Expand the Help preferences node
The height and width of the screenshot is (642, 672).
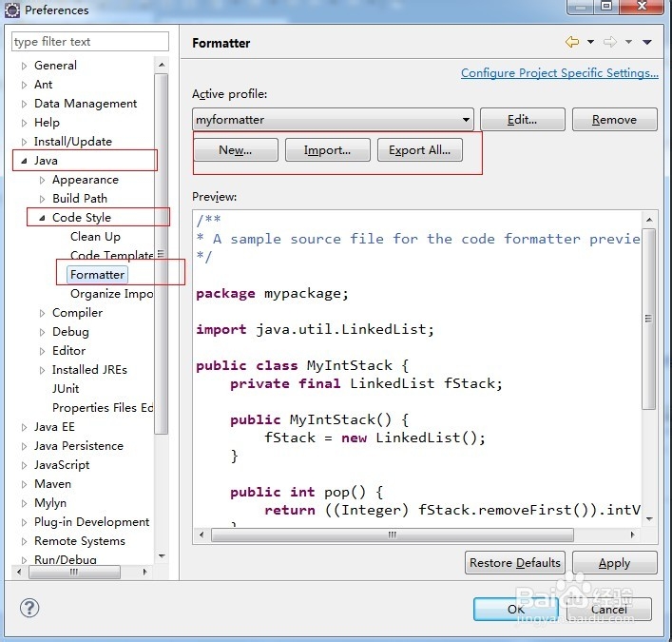(x=24, y=123)
